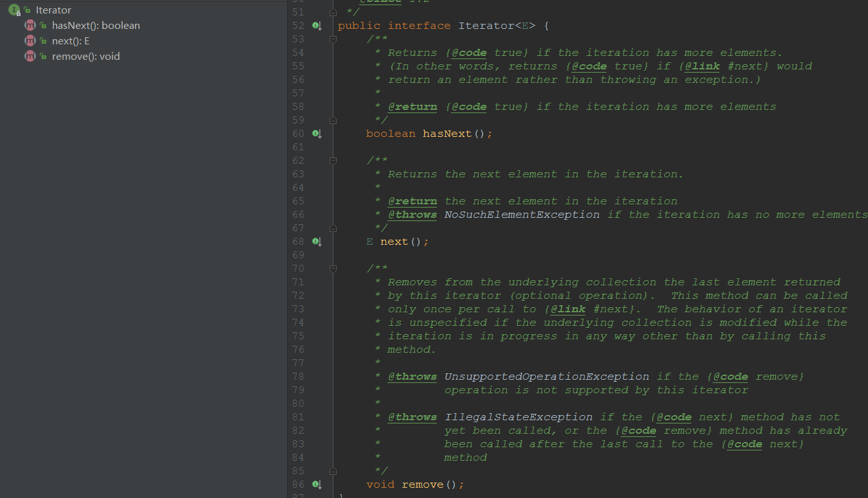Click the word 'method.' on line 76

(x=412, y=350)
